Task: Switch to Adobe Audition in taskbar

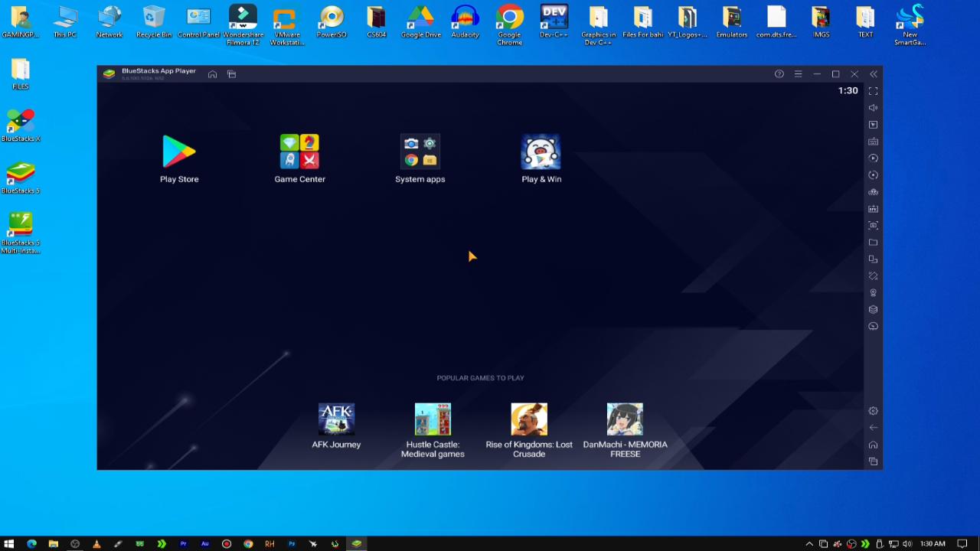Action: click(204, 543)
